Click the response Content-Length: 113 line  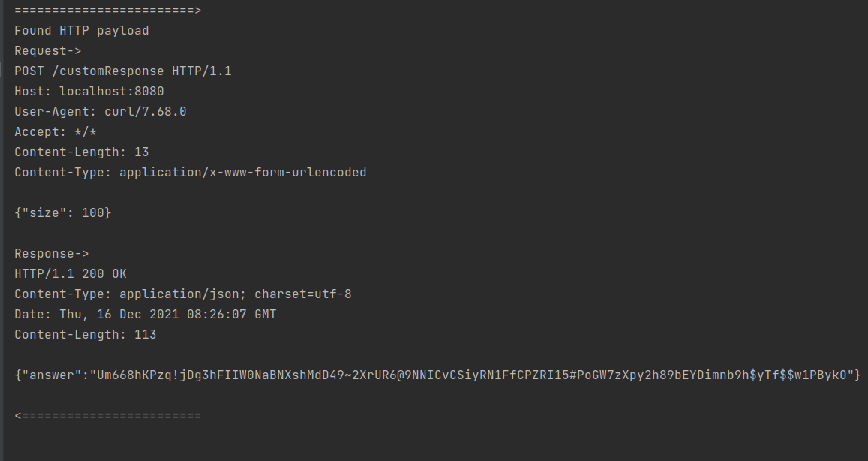click(x=86, y=335)
